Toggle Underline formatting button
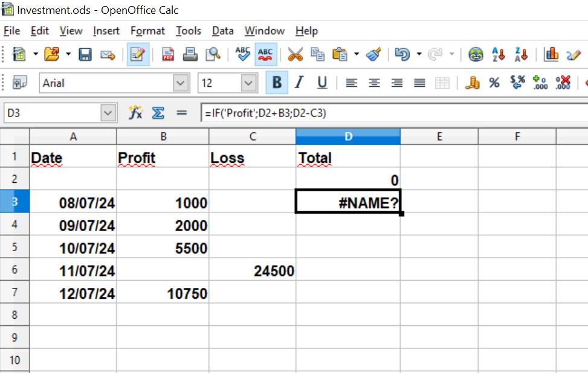This screenshot has height=373, width=588. [x=321, y=83]
